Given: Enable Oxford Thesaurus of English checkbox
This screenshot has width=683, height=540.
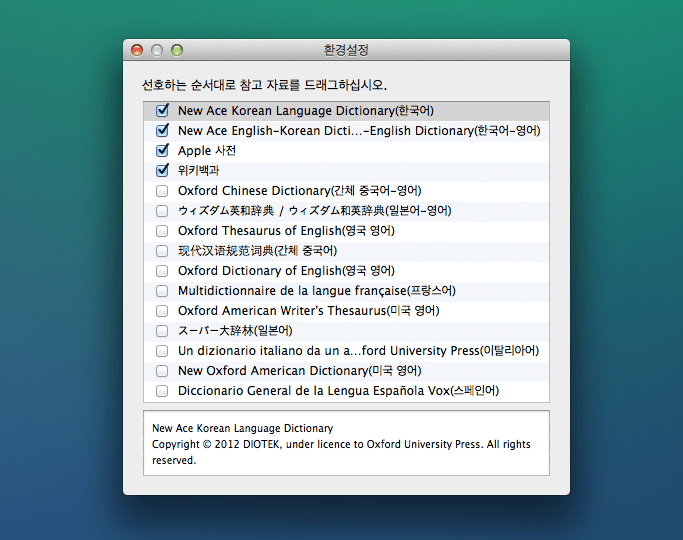Looking at the screenshot, I should point(162,231).
